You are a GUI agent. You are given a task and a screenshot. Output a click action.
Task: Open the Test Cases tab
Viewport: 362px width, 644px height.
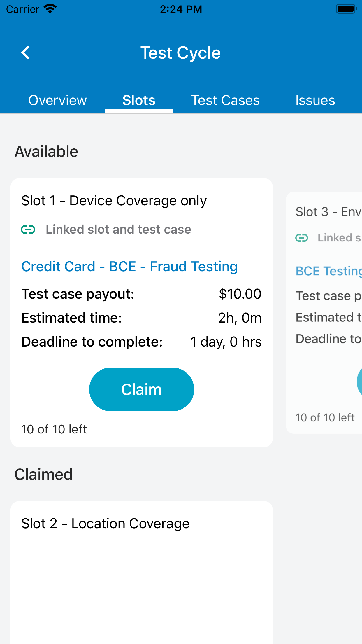(x=225, y=100)
